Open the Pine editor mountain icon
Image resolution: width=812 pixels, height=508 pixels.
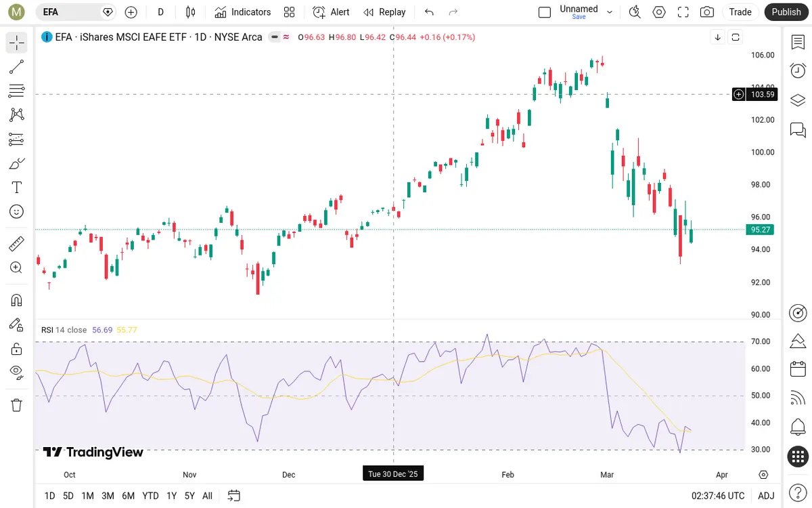click(798, 340)
